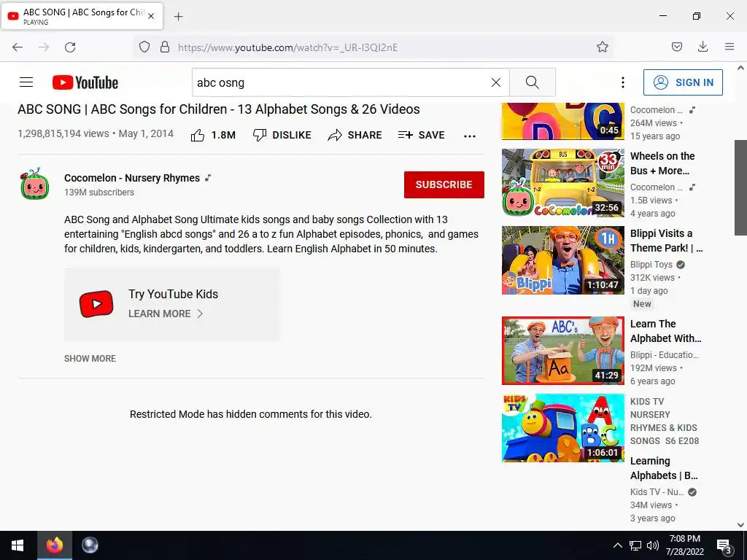Open network status tray icon

pos(635,545)
